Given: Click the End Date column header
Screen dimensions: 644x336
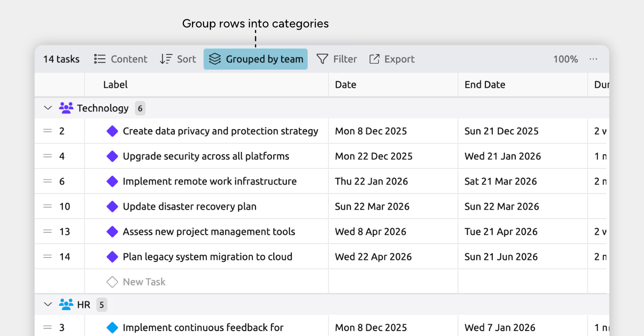Looking at the screenshot, I should coord(485,85).
